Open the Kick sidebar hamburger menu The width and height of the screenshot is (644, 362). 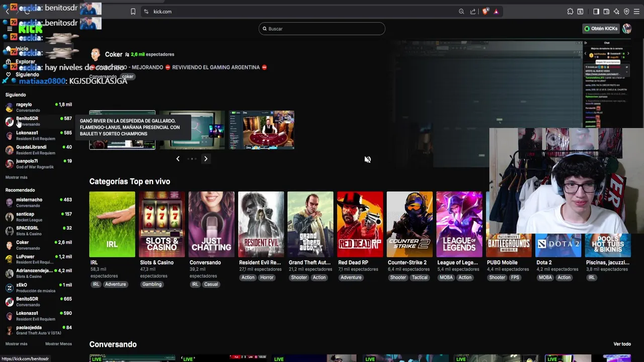10,29
